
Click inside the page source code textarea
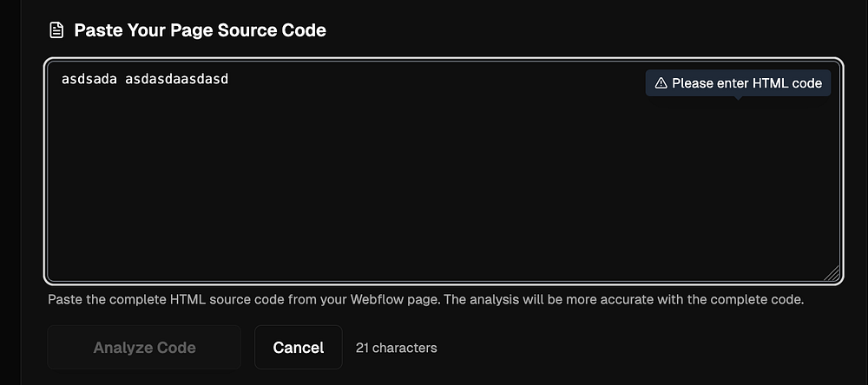coord(444,172)
